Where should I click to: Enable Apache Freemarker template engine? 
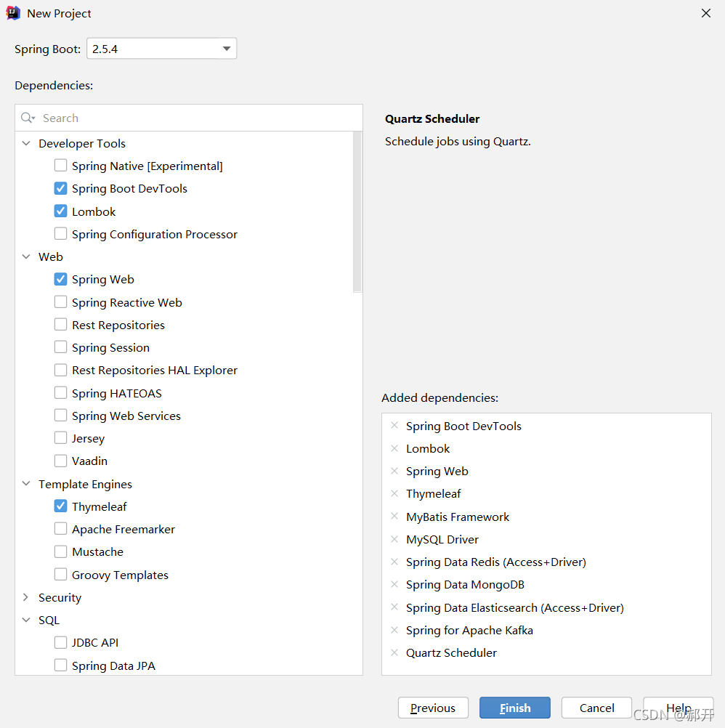click(x=60, y=528)
